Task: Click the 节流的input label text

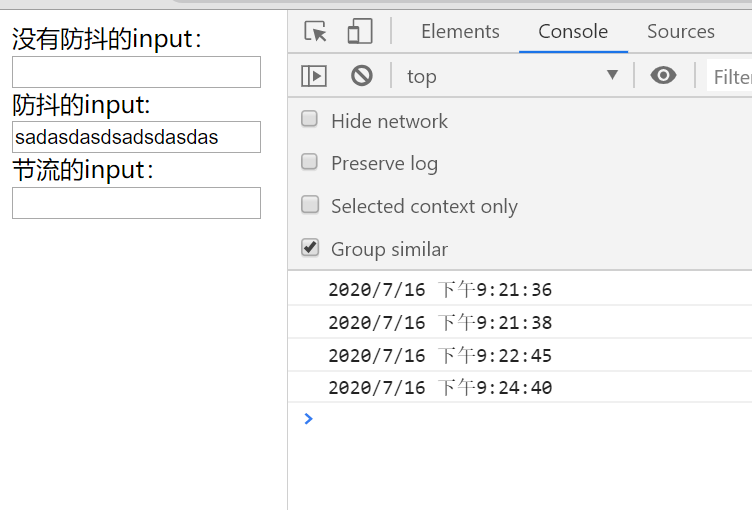Action: (x=83, y=170)
